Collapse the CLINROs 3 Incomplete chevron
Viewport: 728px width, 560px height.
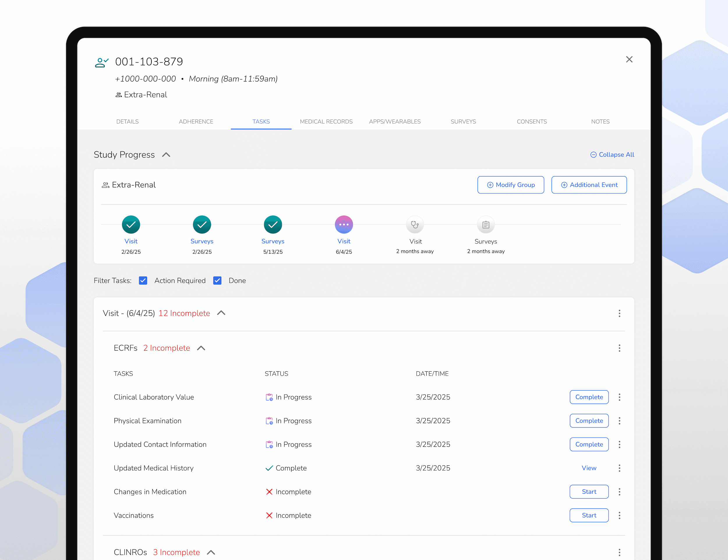click(211, 552)
